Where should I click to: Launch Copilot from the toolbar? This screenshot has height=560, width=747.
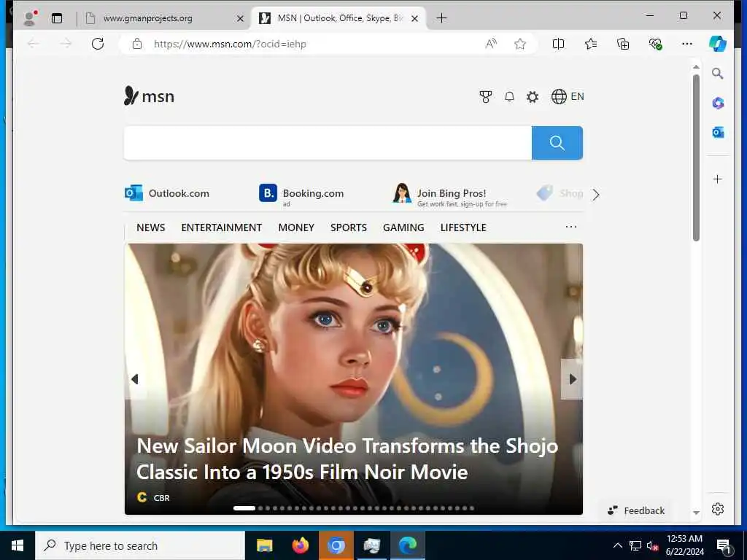(x=718, y=44)
